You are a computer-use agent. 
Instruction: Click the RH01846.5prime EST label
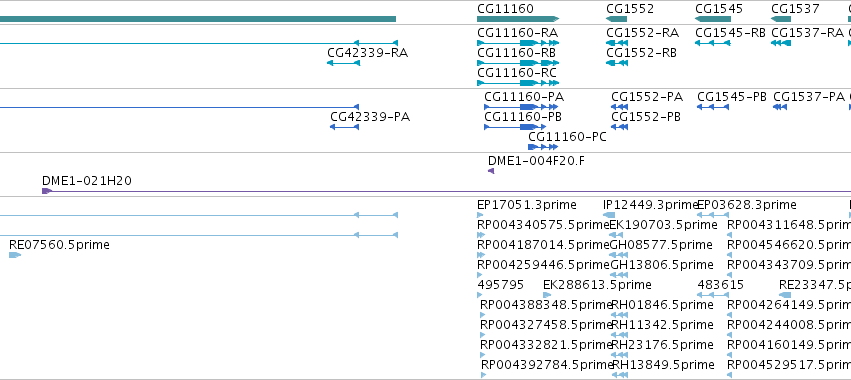[663, 305]
